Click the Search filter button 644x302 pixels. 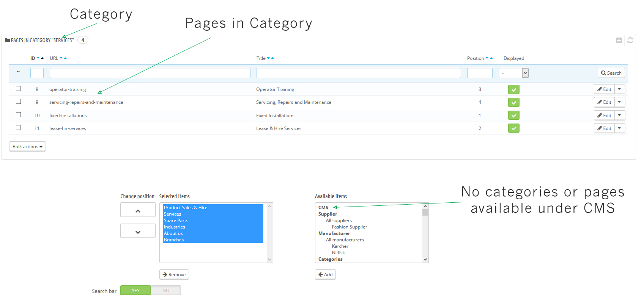(x=611, y=73)
